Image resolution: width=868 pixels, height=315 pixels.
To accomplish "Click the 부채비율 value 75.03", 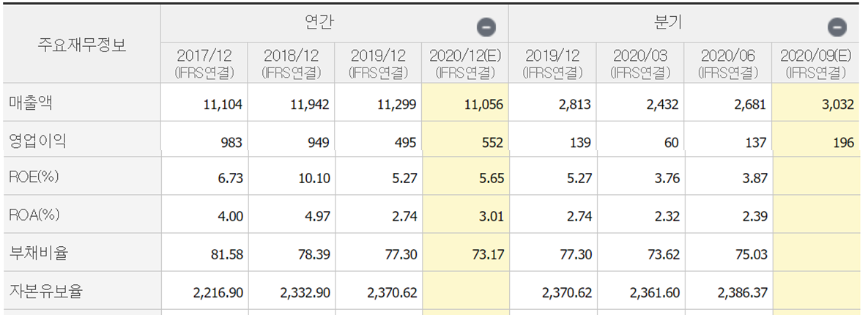I will click(x=752, y=255).
